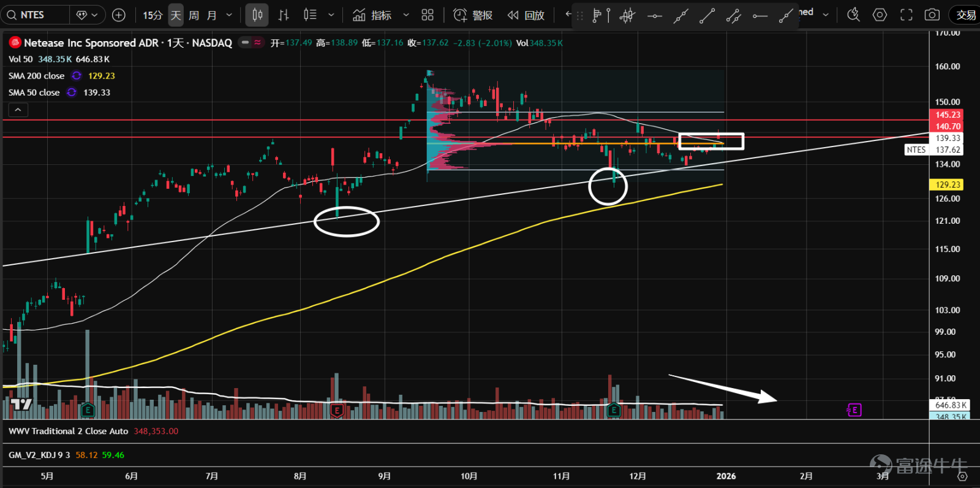Screen dimensions: 980x488
Task: Select the volume candles chart type icon
Action: pyautogui.click(x=310, y=15)
